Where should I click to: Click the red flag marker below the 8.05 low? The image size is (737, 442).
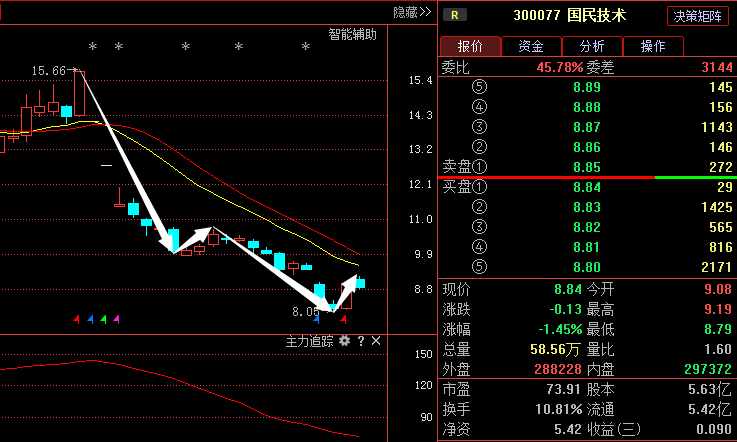click(344, 319)
